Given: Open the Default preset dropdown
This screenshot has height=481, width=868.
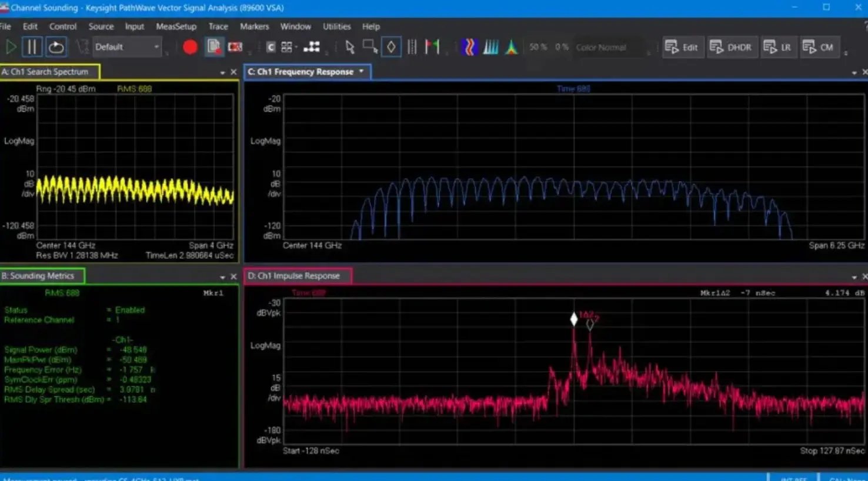Looking at the screenshot, I should point(126,47).
